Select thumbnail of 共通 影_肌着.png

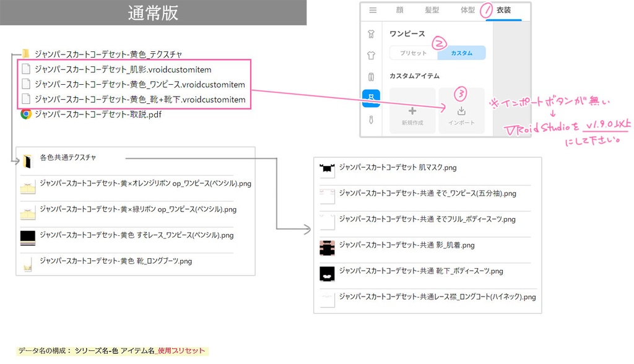[327, 248]
